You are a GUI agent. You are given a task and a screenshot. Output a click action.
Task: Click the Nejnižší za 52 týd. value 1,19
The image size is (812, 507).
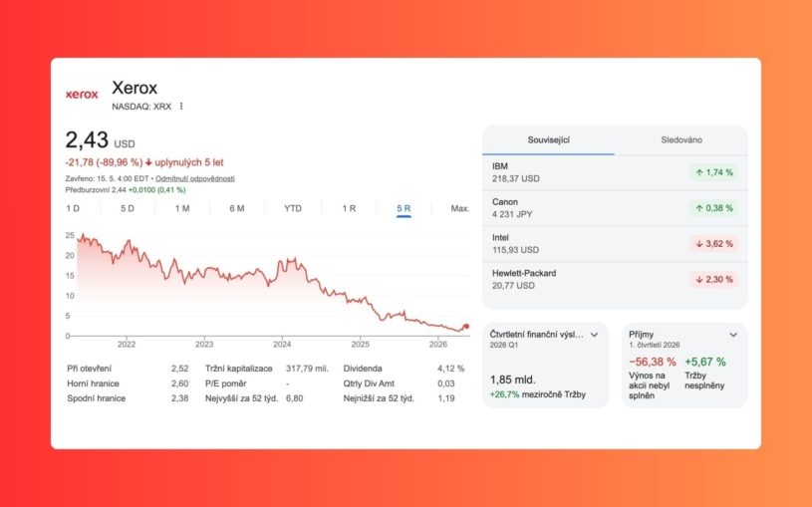(x=446, y=398)
